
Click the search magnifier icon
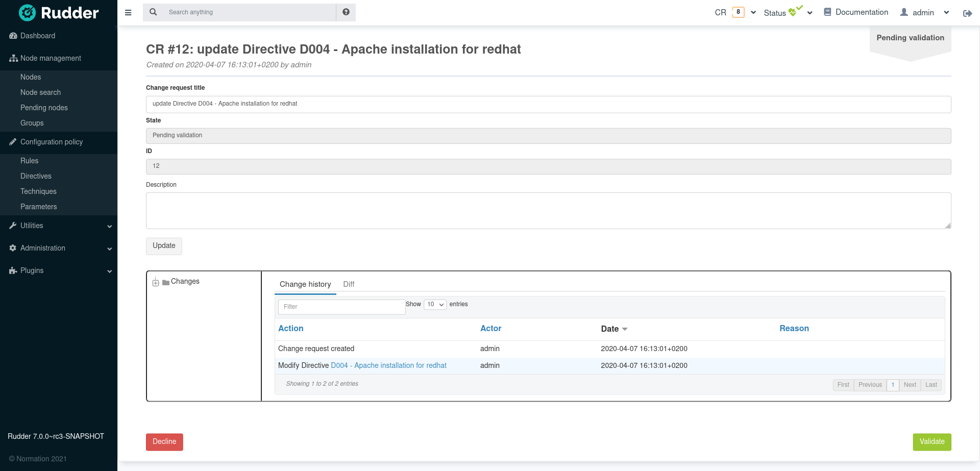(153, 12)
